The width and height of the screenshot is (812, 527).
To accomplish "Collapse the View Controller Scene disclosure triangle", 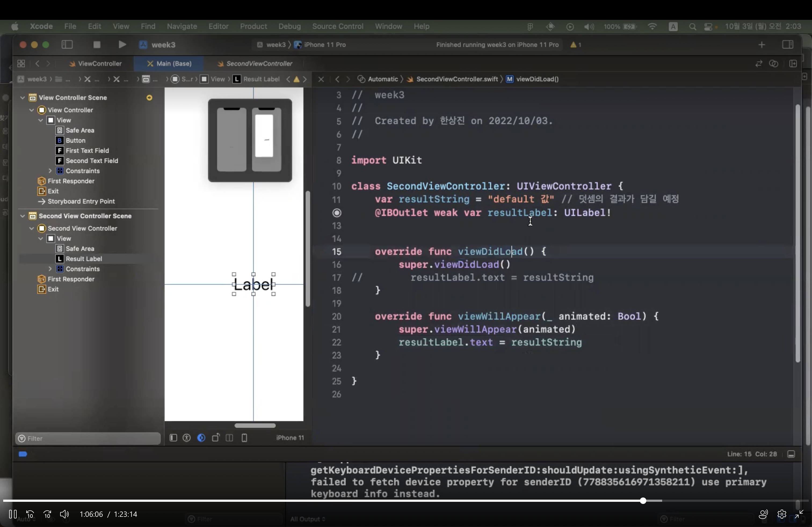I will (x=23, y=98).
